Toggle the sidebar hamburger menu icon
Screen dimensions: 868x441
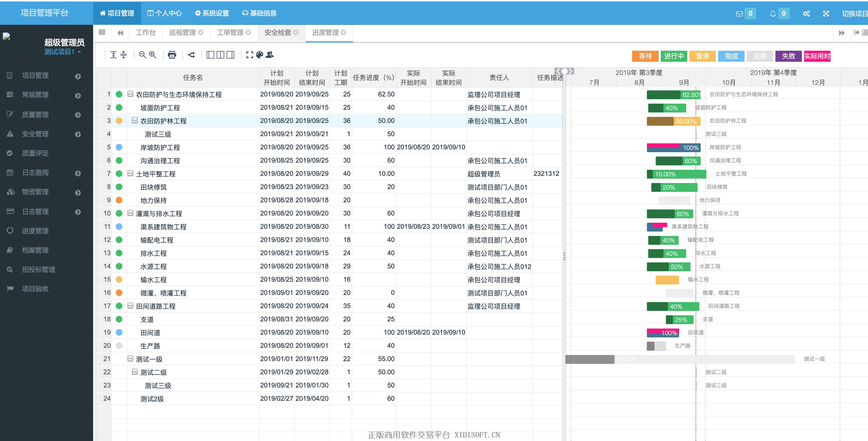click(x=102, y=32)
